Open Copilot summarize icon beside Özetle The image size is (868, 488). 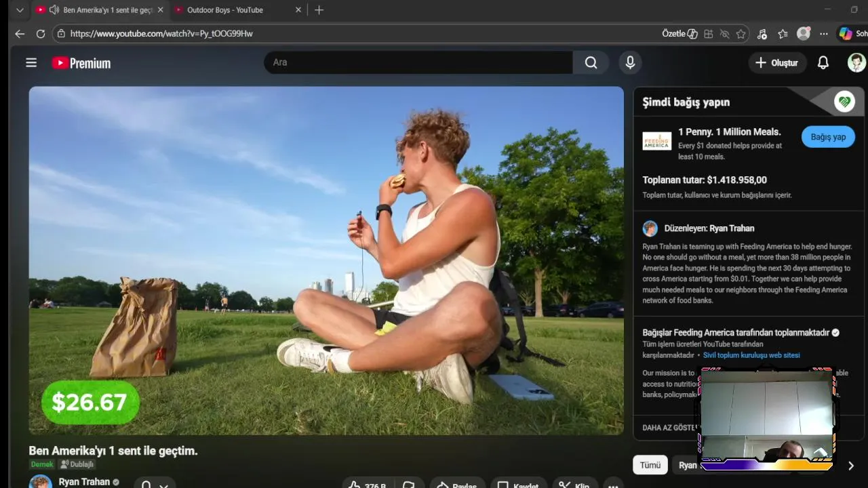point(692,33)
